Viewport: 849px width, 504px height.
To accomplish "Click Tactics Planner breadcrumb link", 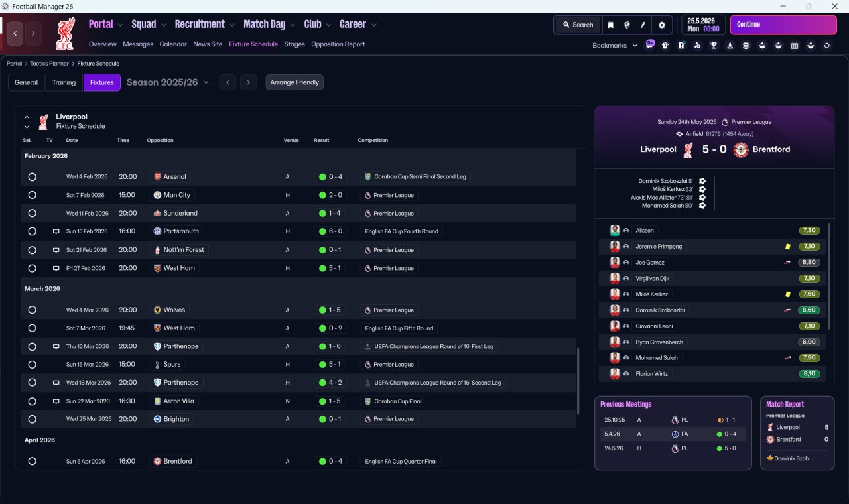I will 49,64.
